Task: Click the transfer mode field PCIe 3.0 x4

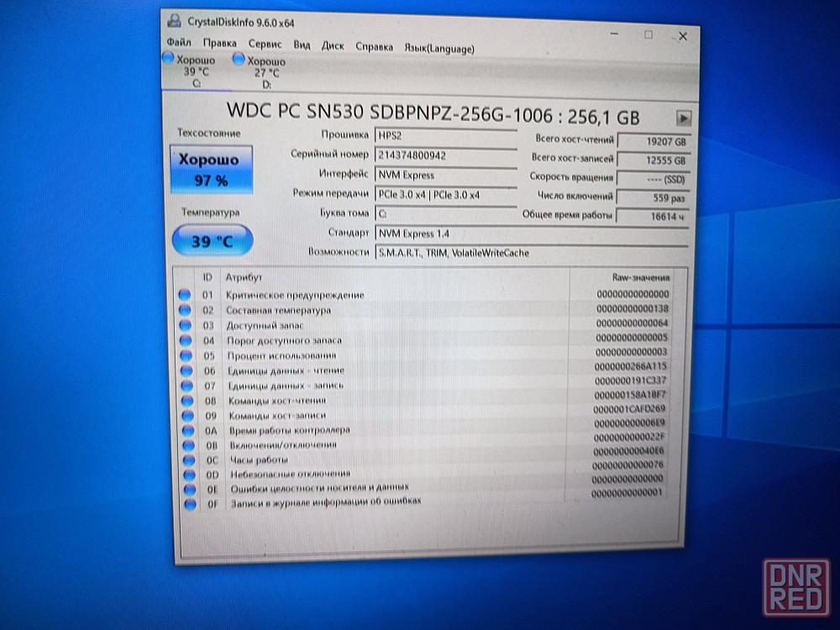Action: click(x=446, y=195)
